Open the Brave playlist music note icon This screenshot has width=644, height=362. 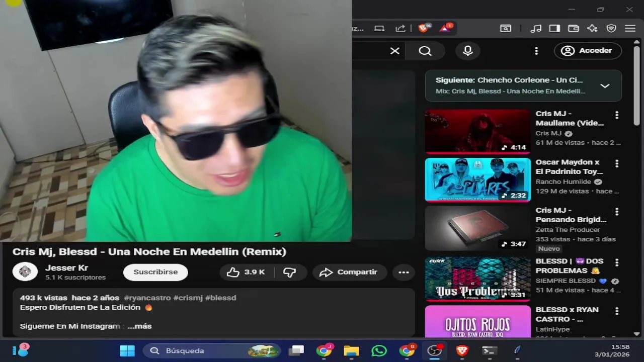(x=536, y=29)
